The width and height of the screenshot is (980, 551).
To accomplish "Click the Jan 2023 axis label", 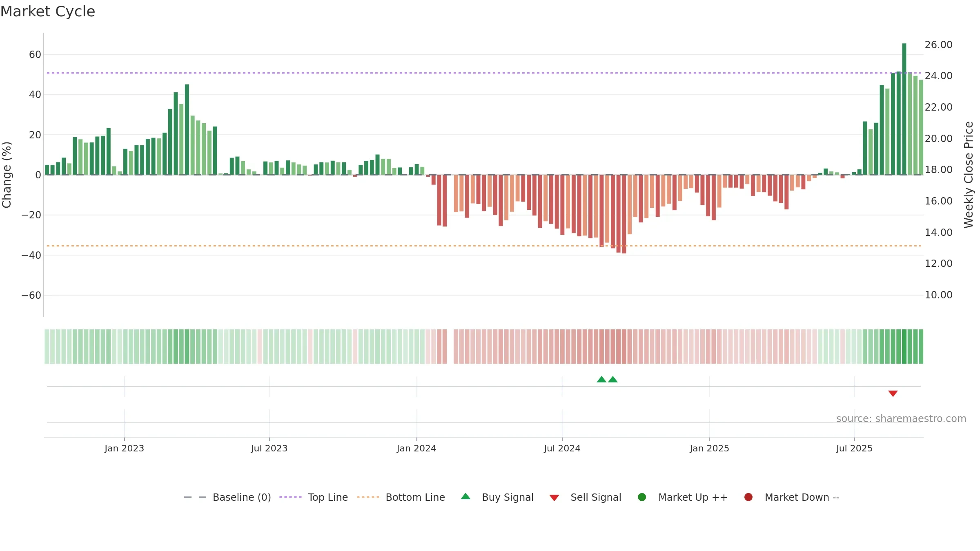I will (x=124, y=448).
